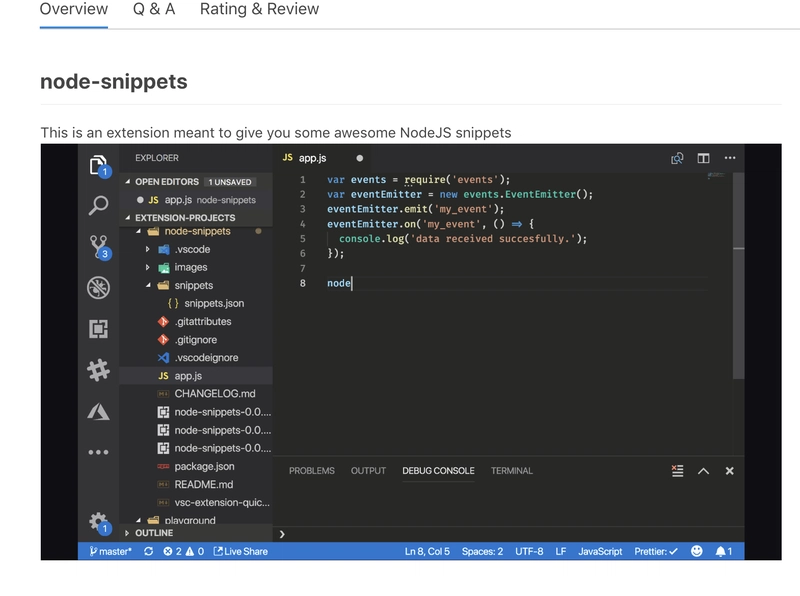Open app.js in the open editors list
800x596 pixels.
pos(196,200)
